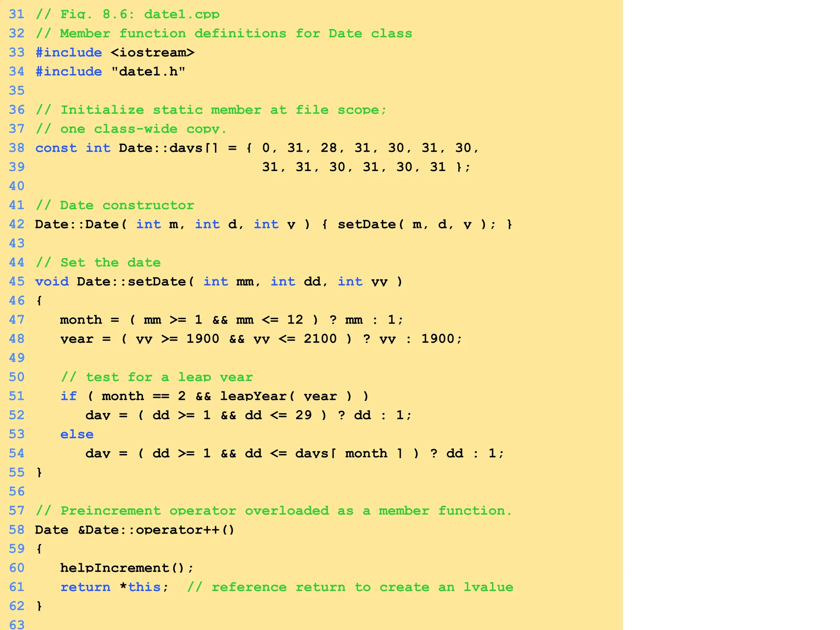Click the comment '// Date constructor'
Screen dimensions: 840x630
tap(115, 205)
